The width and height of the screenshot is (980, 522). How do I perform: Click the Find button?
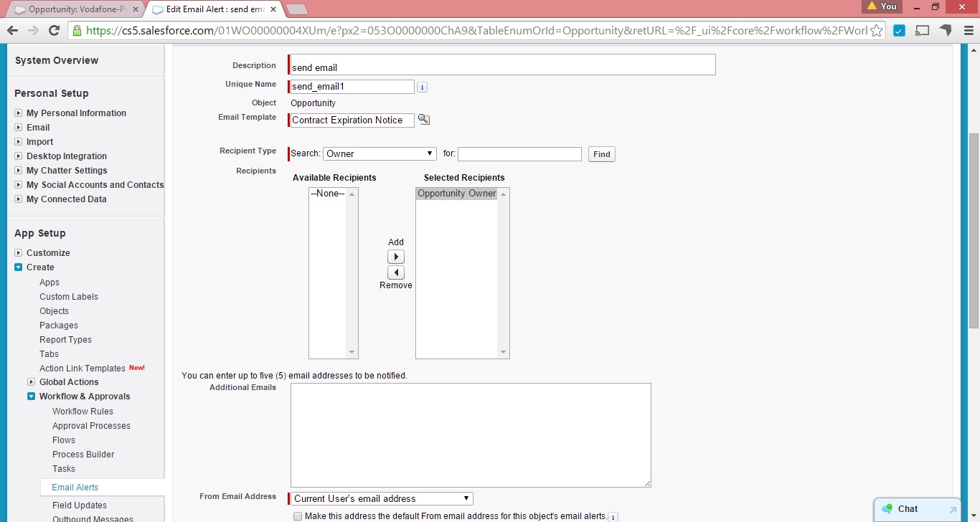pyautogui.click(x=601, y=154)
